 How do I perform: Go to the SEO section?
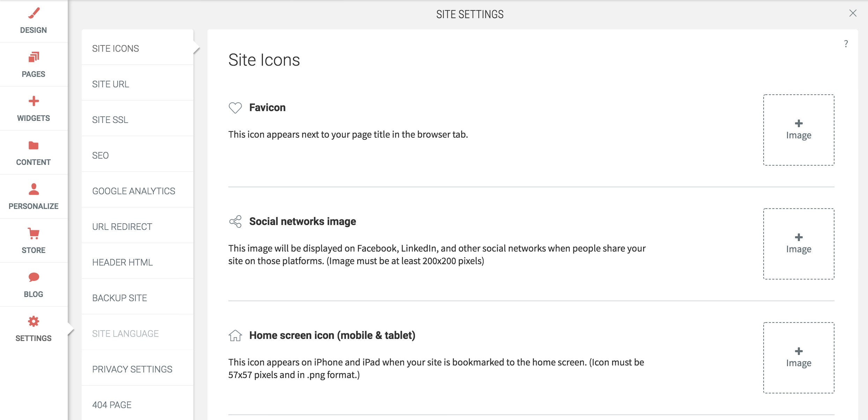[x=100, y=155]
